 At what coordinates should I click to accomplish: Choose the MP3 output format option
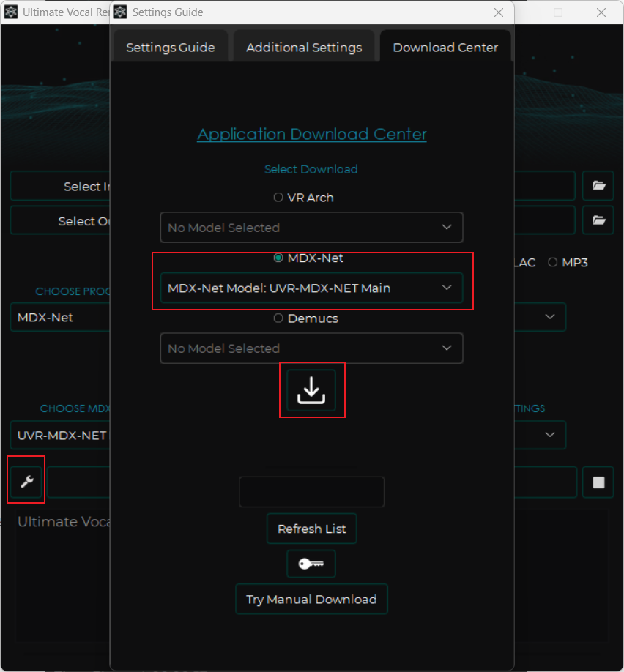pos(552,262)
